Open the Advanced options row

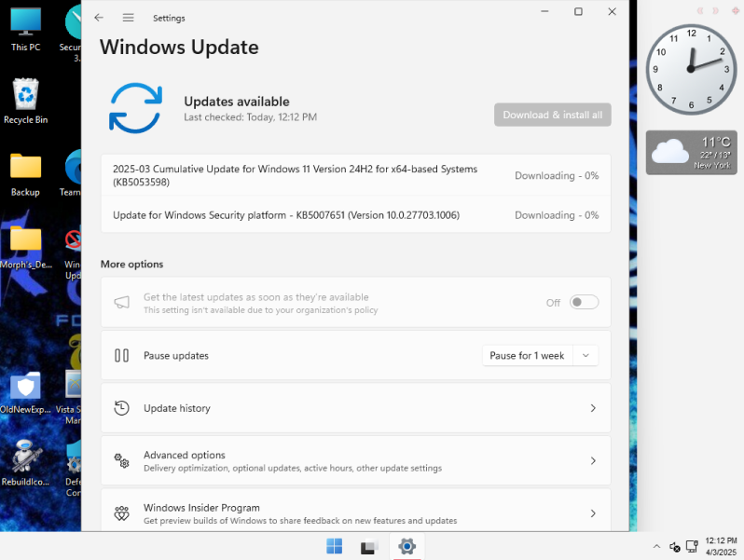click(356, 460)
